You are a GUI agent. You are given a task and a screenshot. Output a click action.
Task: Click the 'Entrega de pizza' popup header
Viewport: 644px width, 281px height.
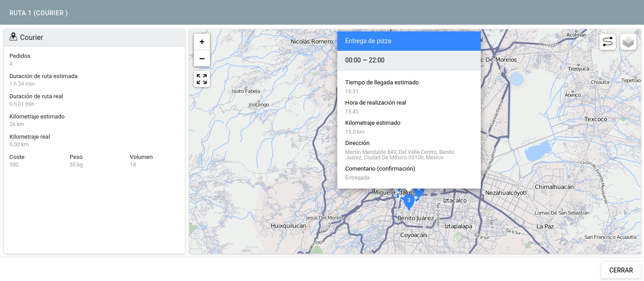point(409,41)
